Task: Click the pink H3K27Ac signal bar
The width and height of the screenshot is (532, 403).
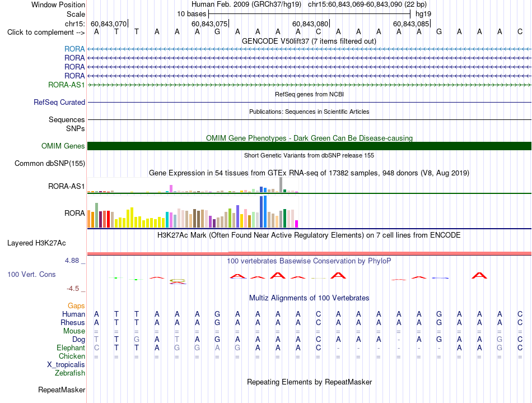Action: pyautogui.click(x=309, y=253)
